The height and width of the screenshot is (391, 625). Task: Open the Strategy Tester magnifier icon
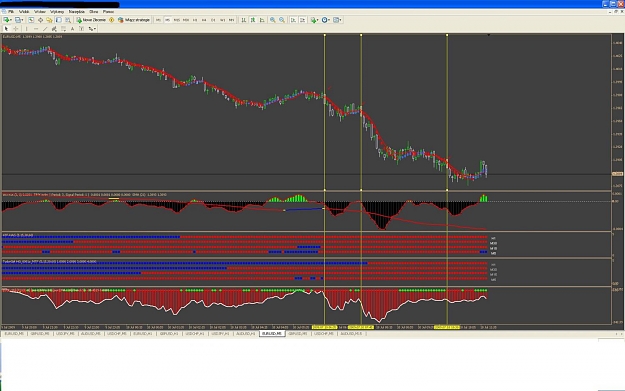(x=68, y=20)
